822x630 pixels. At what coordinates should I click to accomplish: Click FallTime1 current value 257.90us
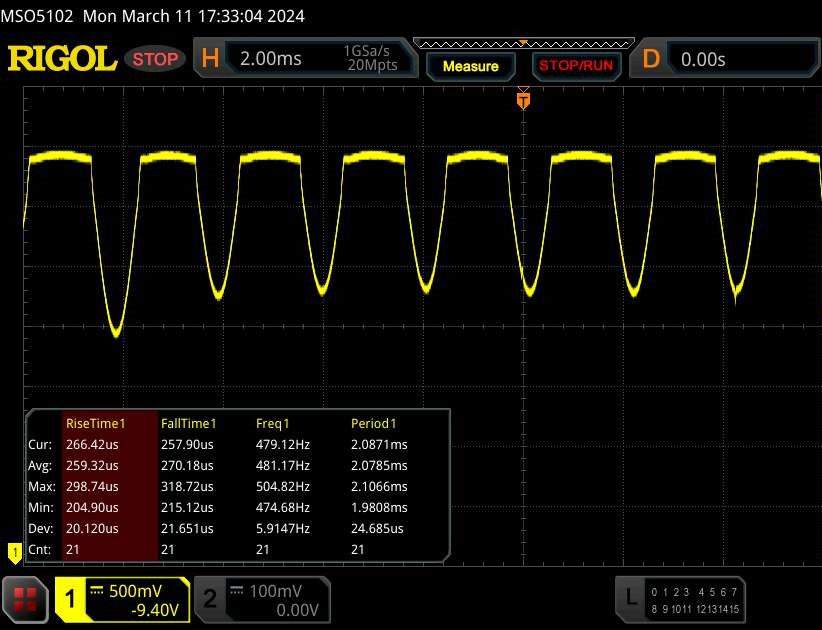pos(187,444)
